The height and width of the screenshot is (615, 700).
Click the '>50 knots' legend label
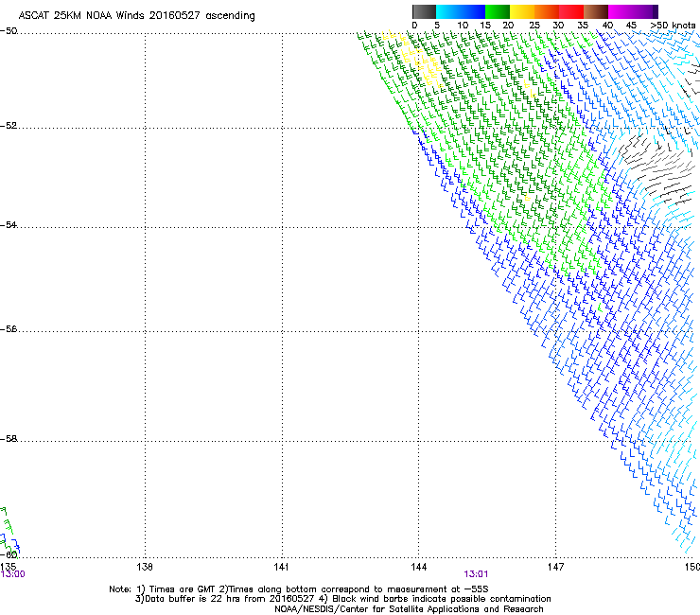point(673,26)
